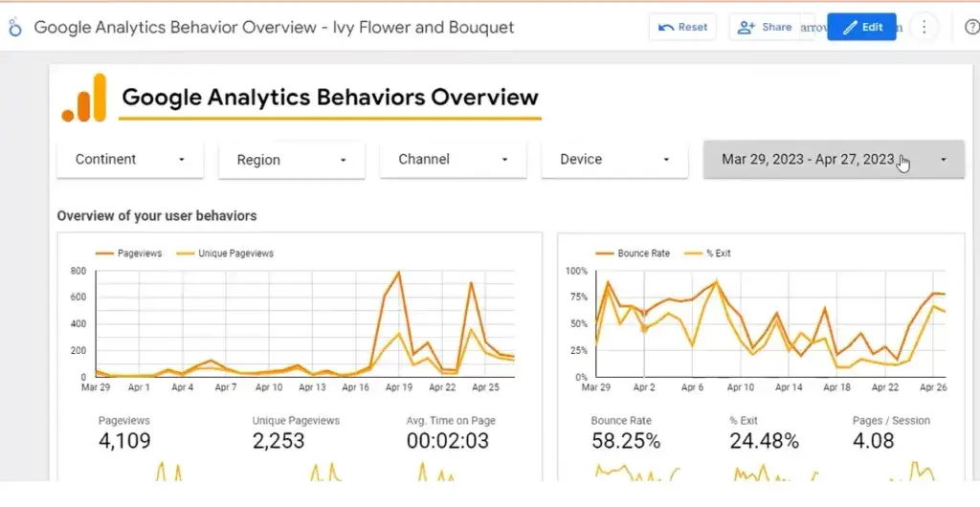Click the Avg. Time on Page 00:02:03 value
980x507 pixels.
pyautogui.click(x=448, y=441)
